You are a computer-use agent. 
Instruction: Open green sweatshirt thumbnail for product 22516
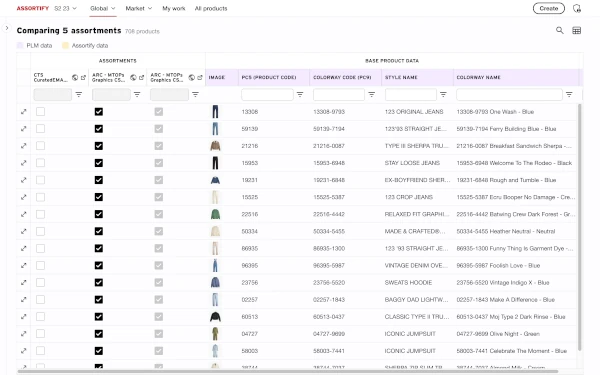tap(215, 214)
